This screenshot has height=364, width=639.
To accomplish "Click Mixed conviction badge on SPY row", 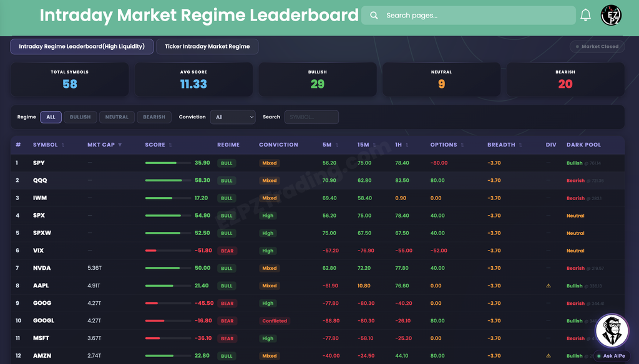I will click(270, 163).
